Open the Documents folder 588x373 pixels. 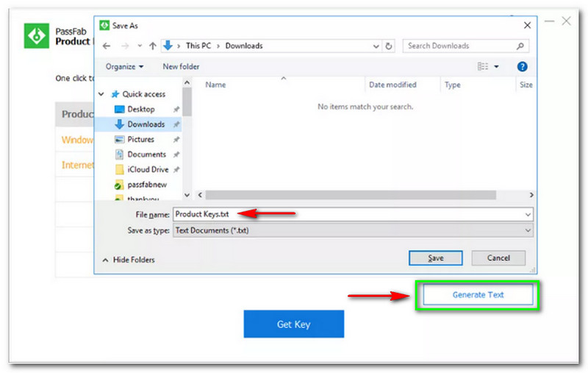coord(146,154)
